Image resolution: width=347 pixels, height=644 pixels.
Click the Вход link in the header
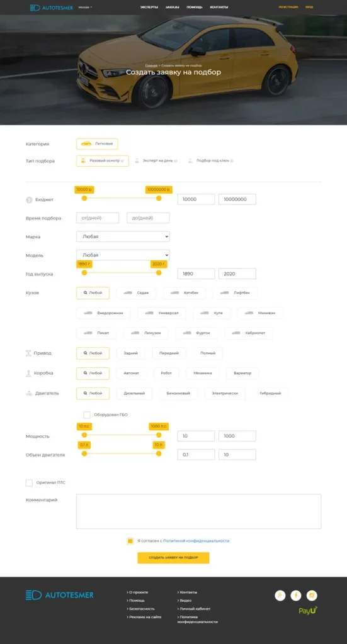[309, 7]
